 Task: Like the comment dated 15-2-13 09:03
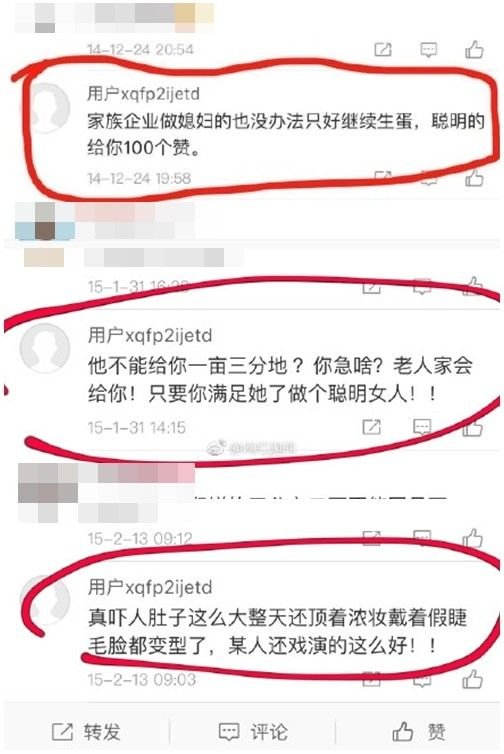(x=472, y=679)
